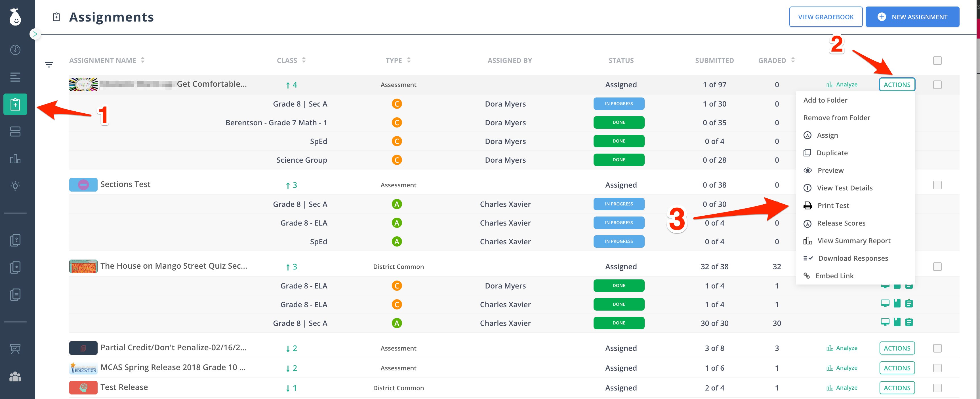Open the manage class people icon

click(15, 376)
